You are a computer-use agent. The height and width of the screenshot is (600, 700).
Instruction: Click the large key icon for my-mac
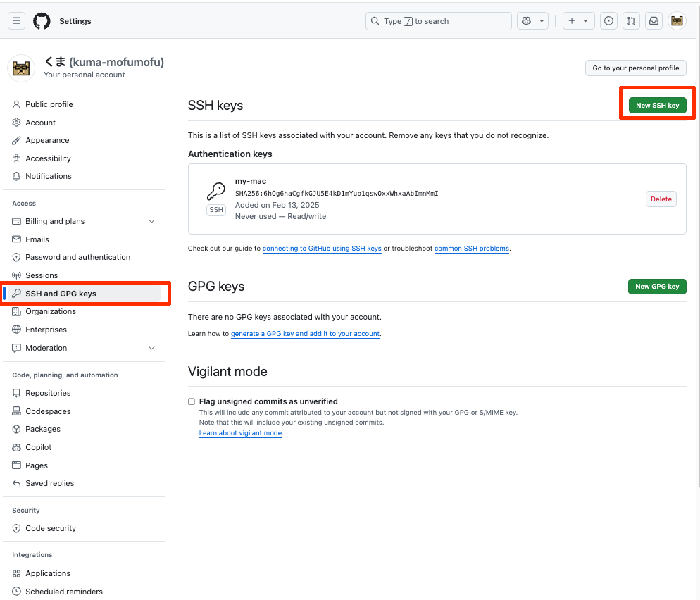216,191
